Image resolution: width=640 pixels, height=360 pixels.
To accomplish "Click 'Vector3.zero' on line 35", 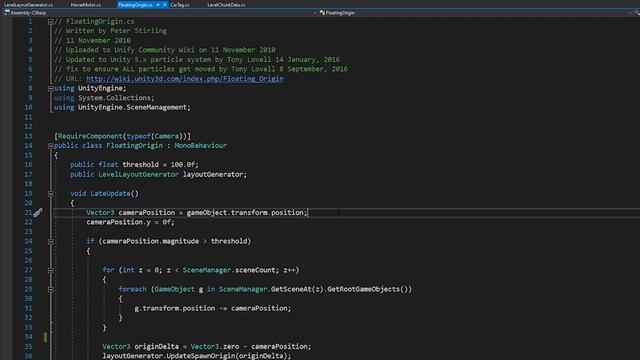I will (x=215, y=346).
